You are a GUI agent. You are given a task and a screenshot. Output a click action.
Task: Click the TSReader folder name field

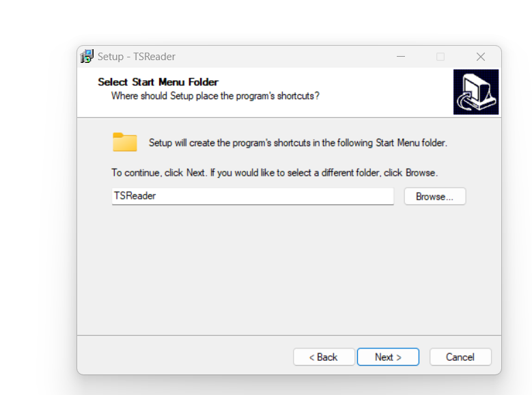pos(253,196)
